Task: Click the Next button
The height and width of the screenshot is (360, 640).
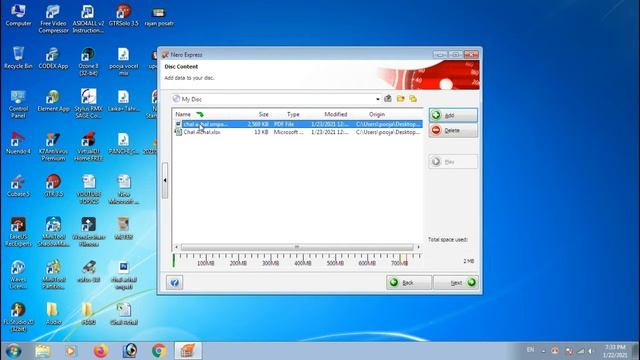Action: coord(456,282)
